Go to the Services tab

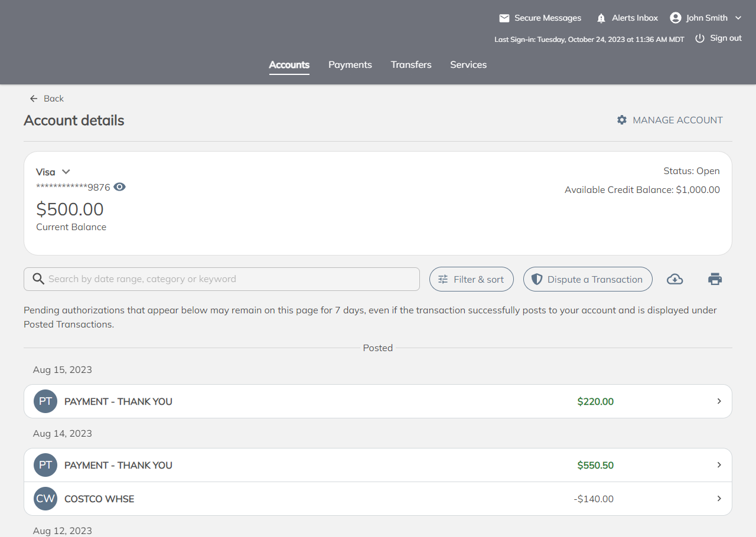click(468, 65)
